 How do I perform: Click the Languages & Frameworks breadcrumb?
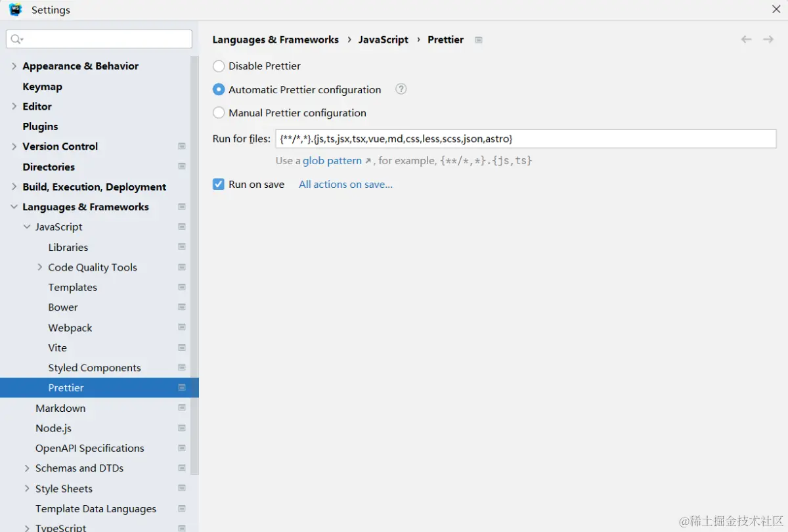[x=276, y=40]
